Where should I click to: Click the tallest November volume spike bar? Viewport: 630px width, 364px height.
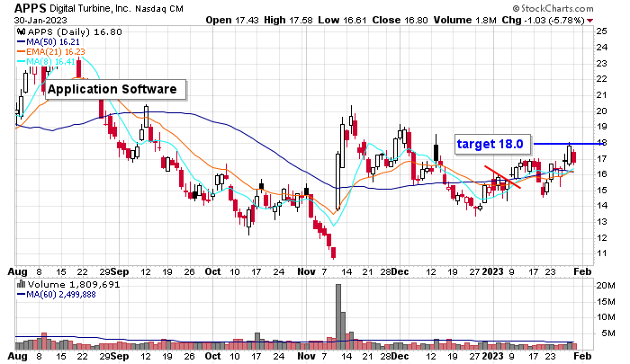tap(338, 316)
